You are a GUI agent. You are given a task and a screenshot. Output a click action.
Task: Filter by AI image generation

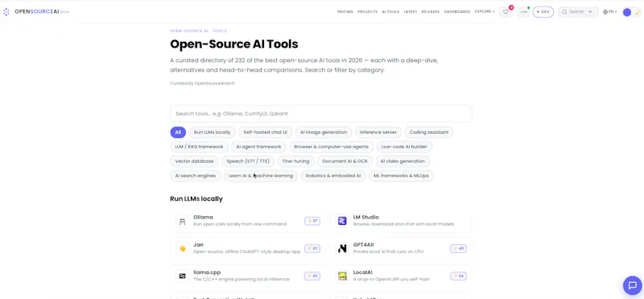point(324,132)
